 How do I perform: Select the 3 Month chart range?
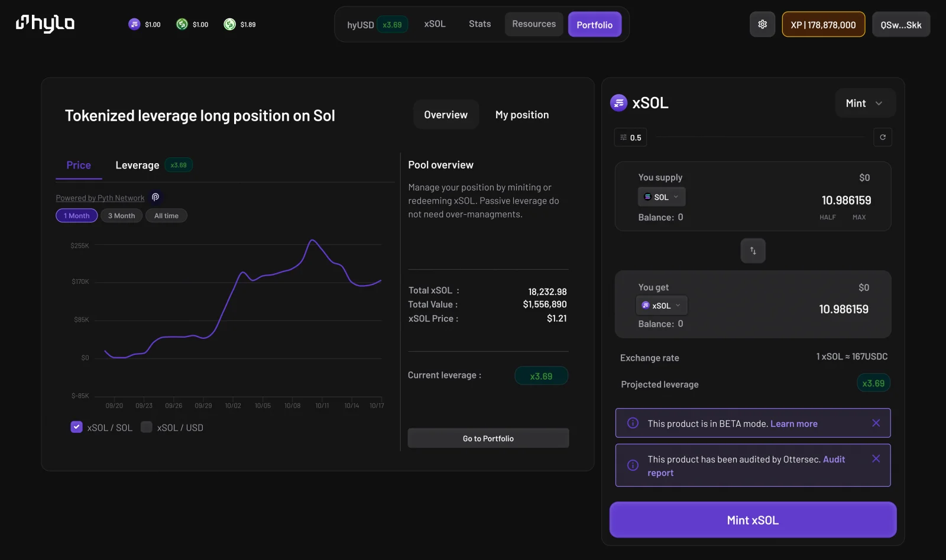(x=121, y=216)
